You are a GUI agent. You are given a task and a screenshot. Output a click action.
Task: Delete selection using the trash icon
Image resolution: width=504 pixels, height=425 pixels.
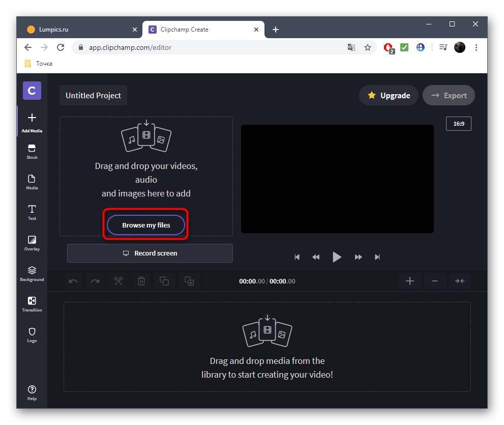coord(141,281)
